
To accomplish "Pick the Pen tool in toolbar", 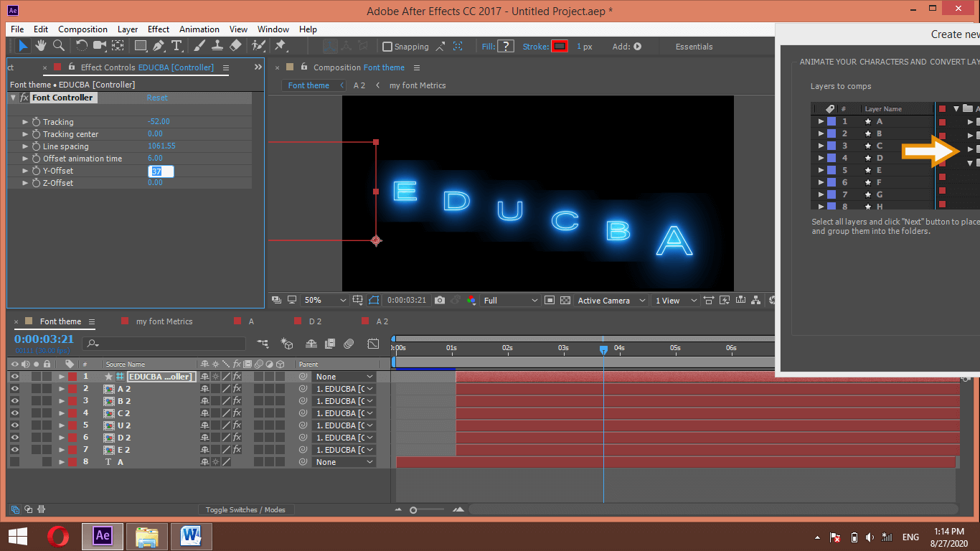I will coord(159,46).
